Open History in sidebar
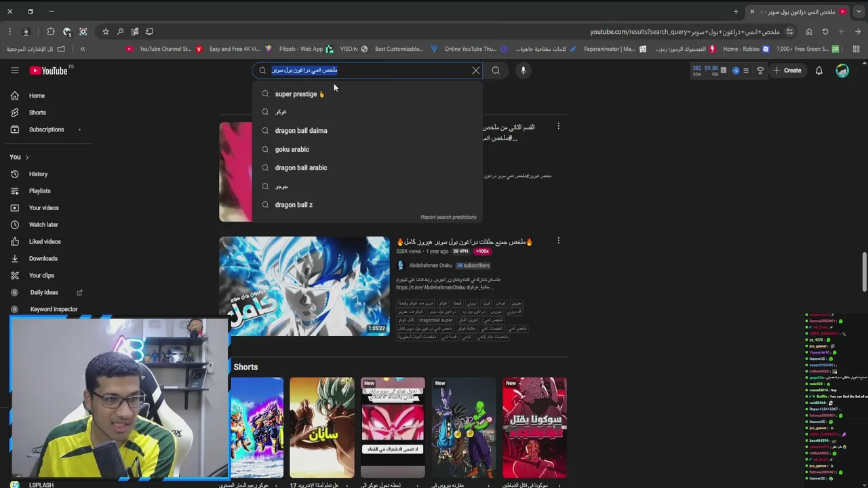Viewport: 868px width, 488px height. [38, 174]
